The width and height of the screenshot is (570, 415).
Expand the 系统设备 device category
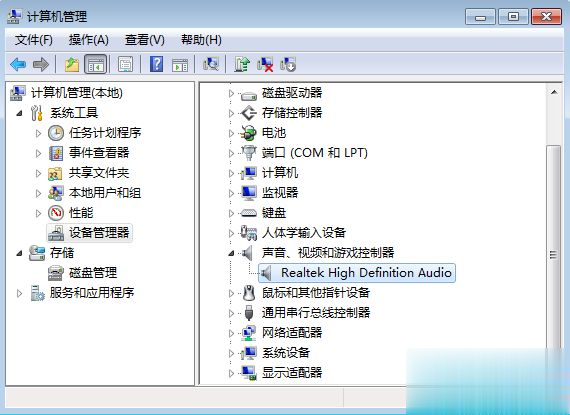coord(231,353)
